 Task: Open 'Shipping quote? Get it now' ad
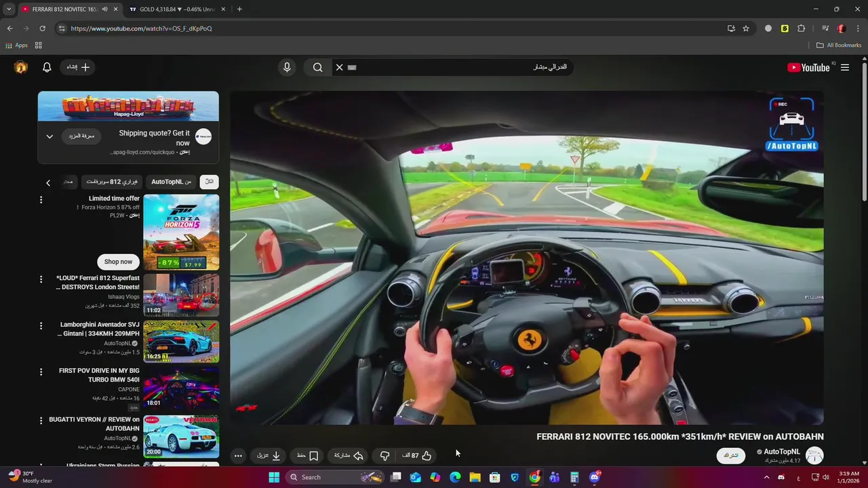(x=155, y=138)
